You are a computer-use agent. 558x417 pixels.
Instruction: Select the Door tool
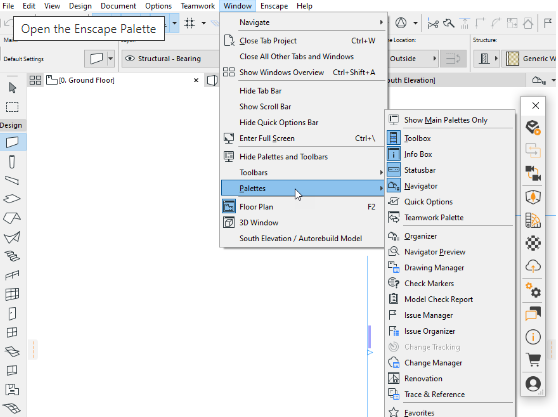coord(12,313)
